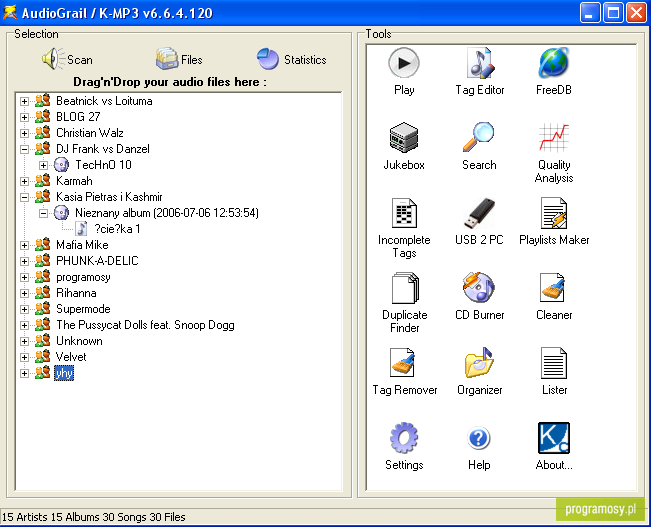Image resolution: width=651 pixels, height=527 pixels.
Task: Open the Settings gear tool
Action: [404, 446]
